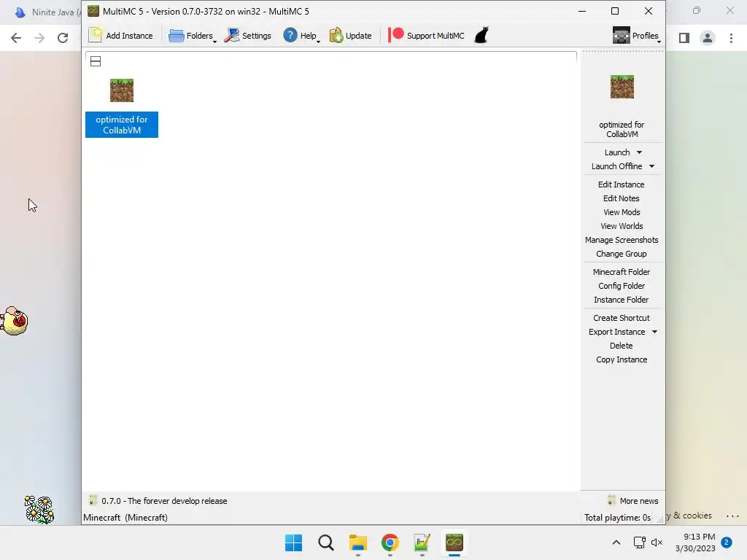
Task: Open browser three-dot menu
Action: pyautogui.click(x=731, y=38)
